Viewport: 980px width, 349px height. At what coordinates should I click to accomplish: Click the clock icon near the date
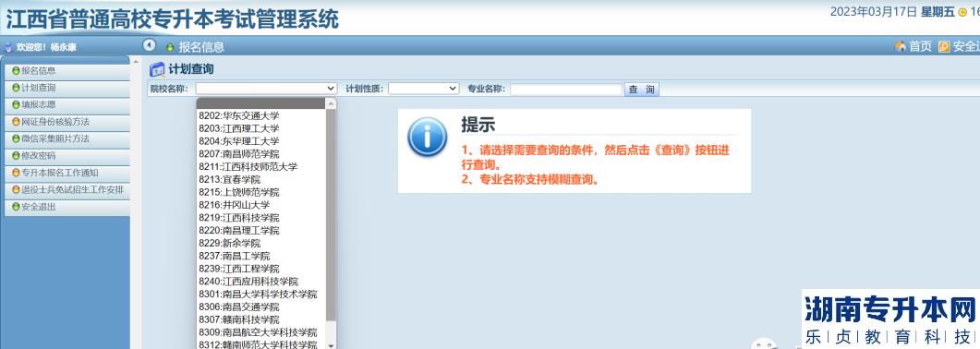tap(962, 13)
